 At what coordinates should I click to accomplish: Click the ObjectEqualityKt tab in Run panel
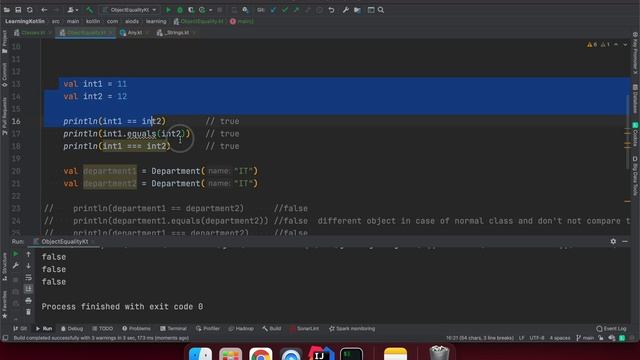(64, 242)
